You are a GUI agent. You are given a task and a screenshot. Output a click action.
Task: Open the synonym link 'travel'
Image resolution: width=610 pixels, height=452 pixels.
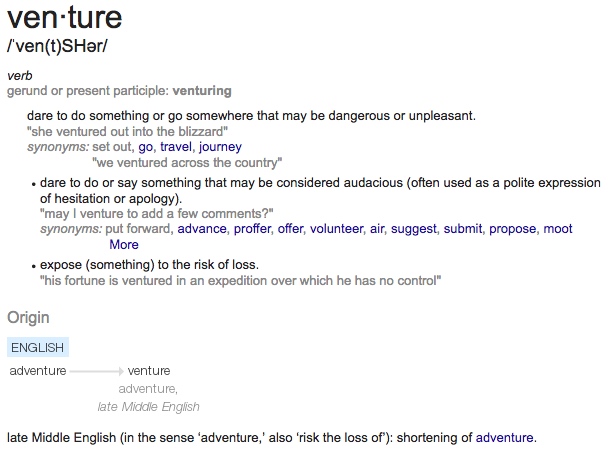176,147
